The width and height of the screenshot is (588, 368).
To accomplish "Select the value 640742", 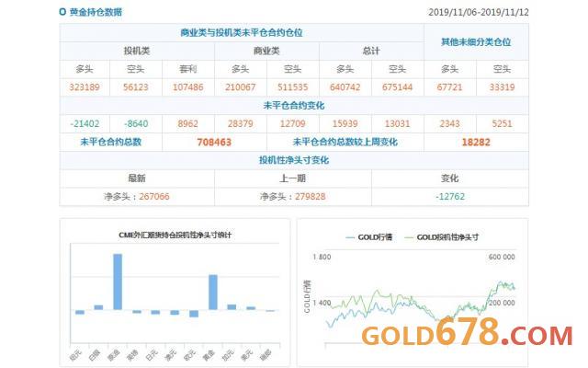I will tap(345, 87).
